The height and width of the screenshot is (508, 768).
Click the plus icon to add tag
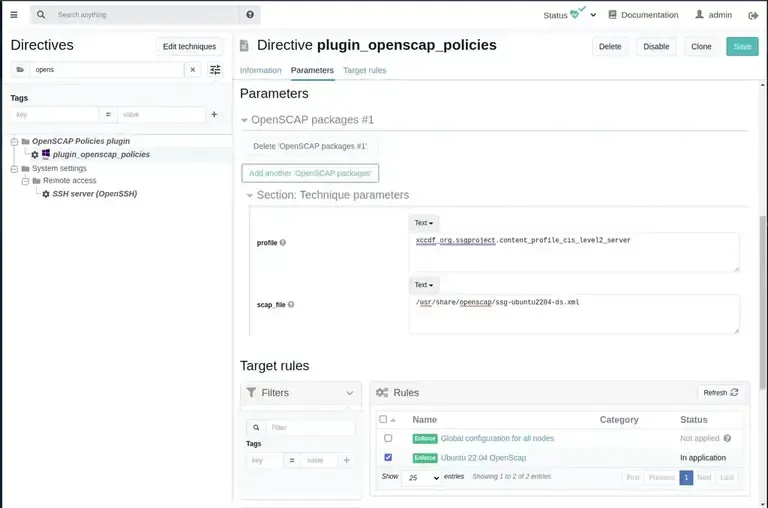pyautogui.click(x=214, y=115)
